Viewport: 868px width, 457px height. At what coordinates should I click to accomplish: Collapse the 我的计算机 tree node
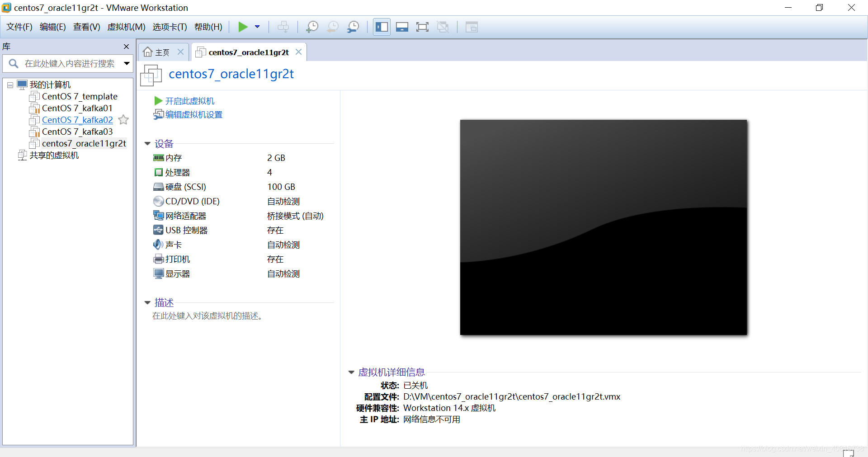coord(10,85)
